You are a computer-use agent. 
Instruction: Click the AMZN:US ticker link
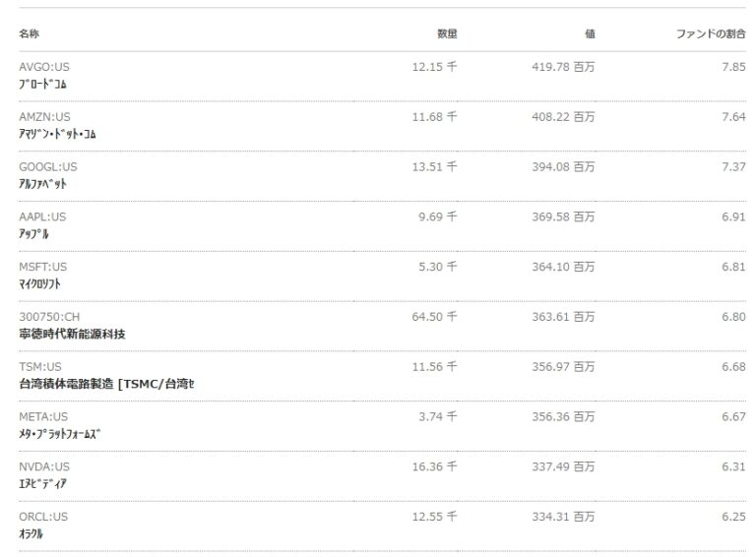44,116
